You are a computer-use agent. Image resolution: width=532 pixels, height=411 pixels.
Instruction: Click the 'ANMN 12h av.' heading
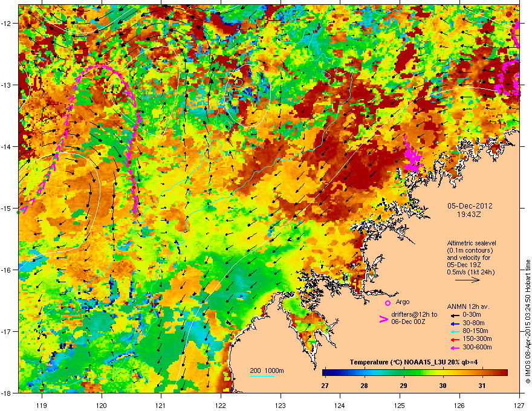click(x=468, y=307)
